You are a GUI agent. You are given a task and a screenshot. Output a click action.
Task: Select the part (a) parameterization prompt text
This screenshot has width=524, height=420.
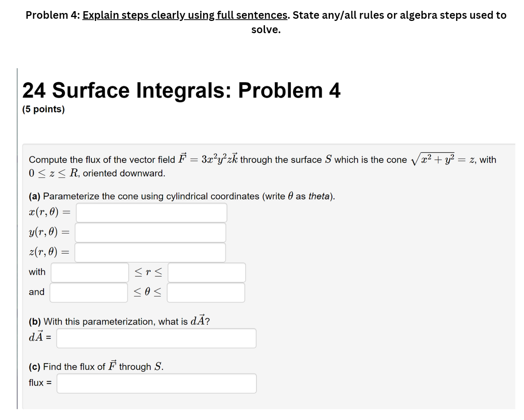click(x=182, y=196)
